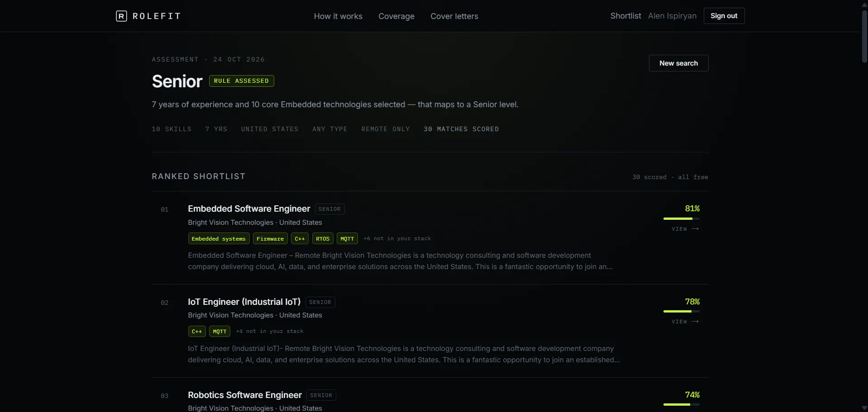
Task: Open the How it works page
Action: 338,16
